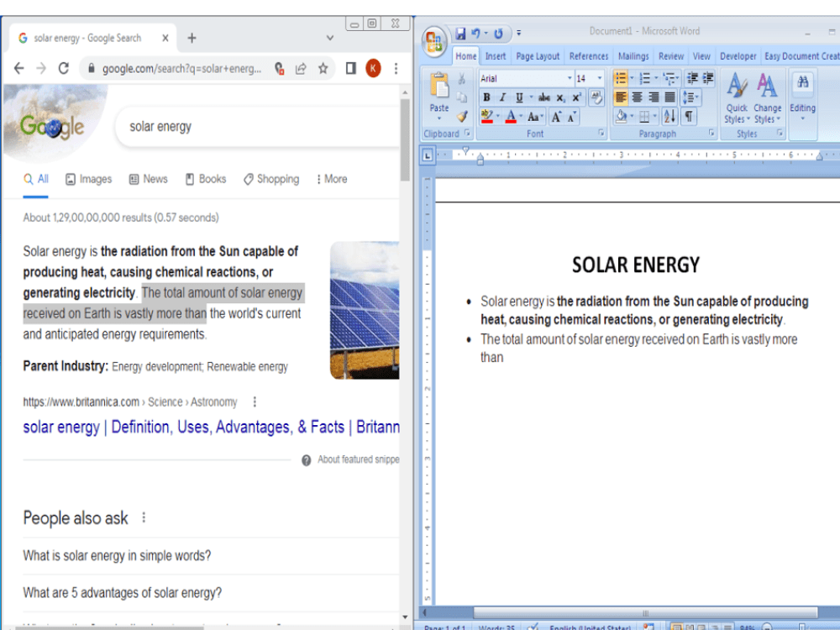Click Align Text Right icon
This screenshot has height=630, width=840.
coord(654,97)
